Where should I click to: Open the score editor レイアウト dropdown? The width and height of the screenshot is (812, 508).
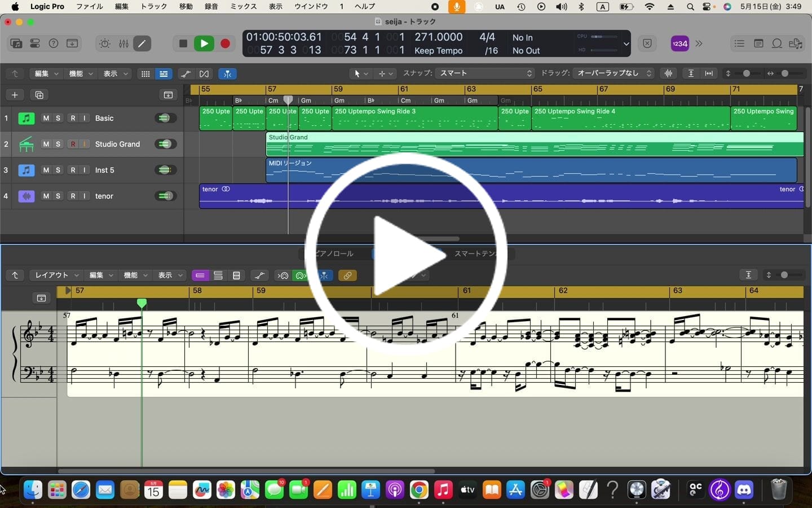pyautogui.click(x=56, y=275)
